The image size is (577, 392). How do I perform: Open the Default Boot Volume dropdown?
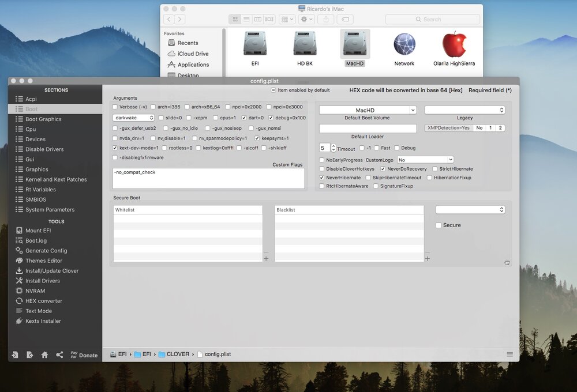[368, 110]
